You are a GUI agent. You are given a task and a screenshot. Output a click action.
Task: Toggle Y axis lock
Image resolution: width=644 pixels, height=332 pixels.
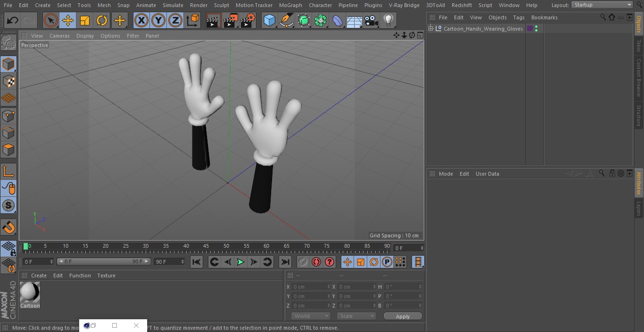(158, 20)
